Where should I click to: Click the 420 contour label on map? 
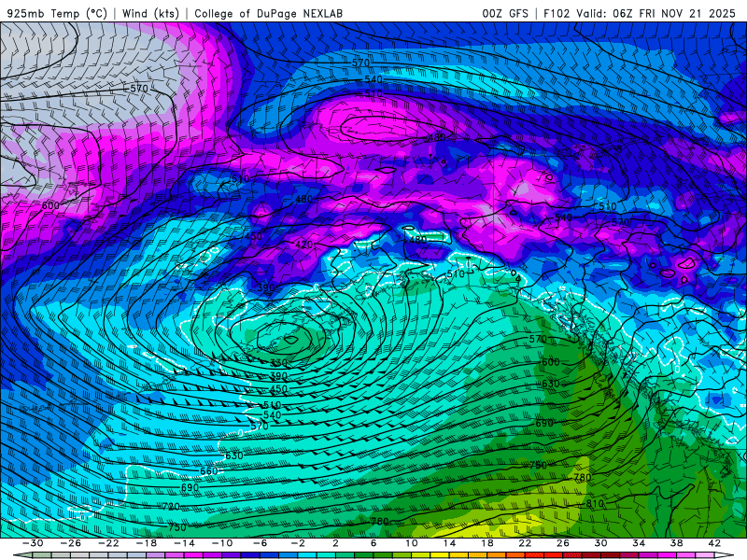304,245
